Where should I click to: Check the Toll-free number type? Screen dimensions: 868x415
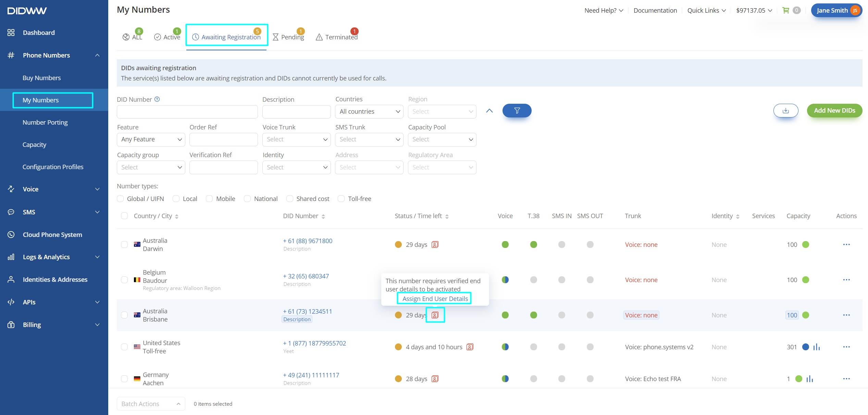click(341, 199)
